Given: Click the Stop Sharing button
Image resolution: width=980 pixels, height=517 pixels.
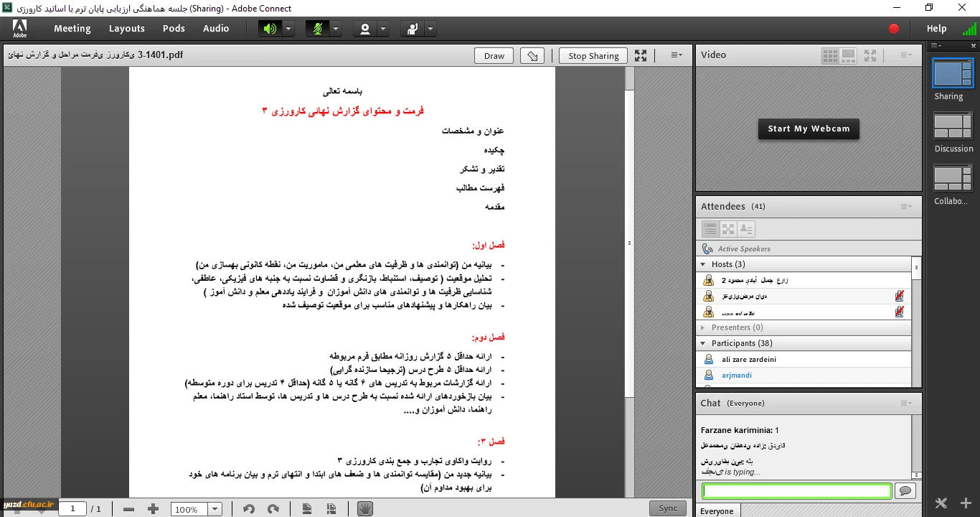Looking at the screenshot, I should (x=593, y=56).
